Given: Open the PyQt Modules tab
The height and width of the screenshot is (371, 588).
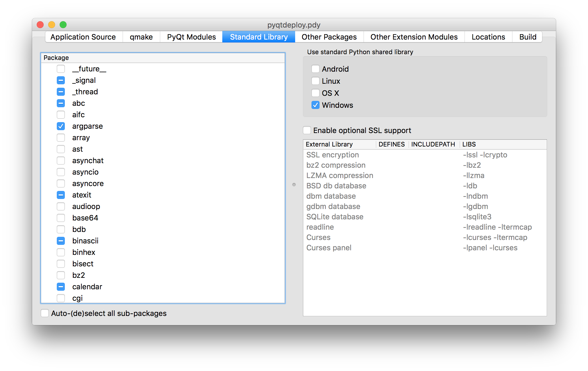Looking at the screenshot, I should coord(191,37).
